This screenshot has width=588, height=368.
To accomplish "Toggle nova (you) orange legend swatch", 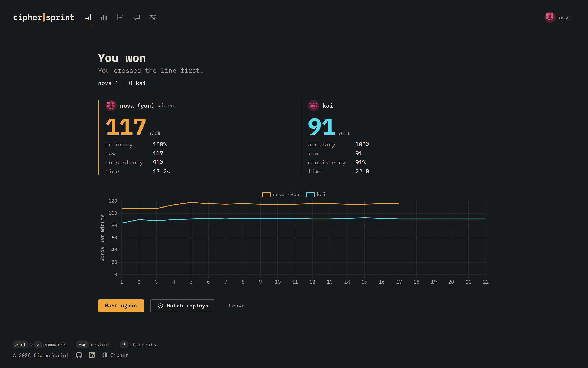I will 266,194.
